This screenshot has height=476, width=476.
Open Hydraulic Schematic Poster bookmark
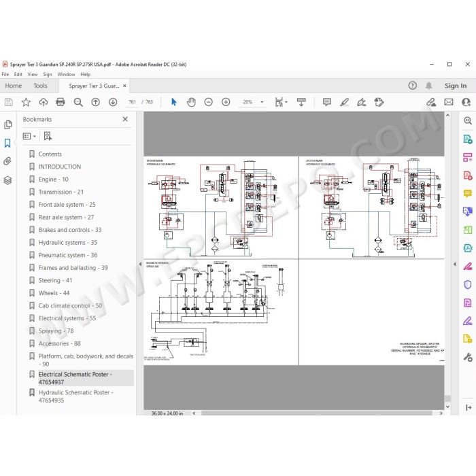[x=75, y=396]
